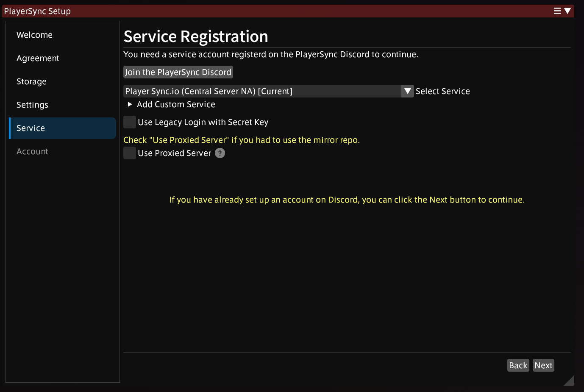Open the hamburger menu in title bar
Image resolution: width=584 pixels, height=392 pixels.
pyautogui.click(x=557, y=11)
